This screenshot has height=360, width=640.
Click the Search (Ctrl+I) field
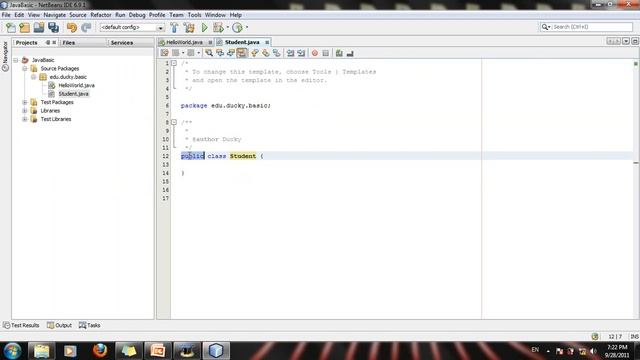click(586, 27)
